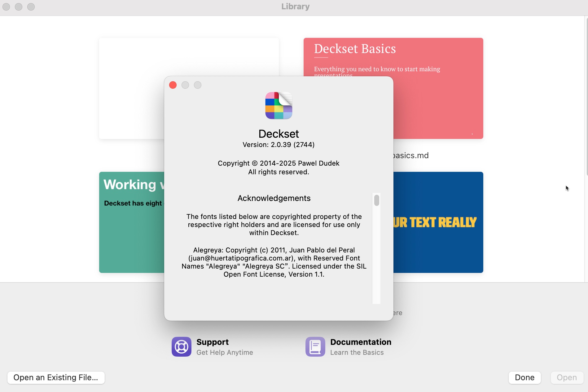Click the Acknowledgements heading
This screenshot has height=392, width=588.
[x=274, y=198]
